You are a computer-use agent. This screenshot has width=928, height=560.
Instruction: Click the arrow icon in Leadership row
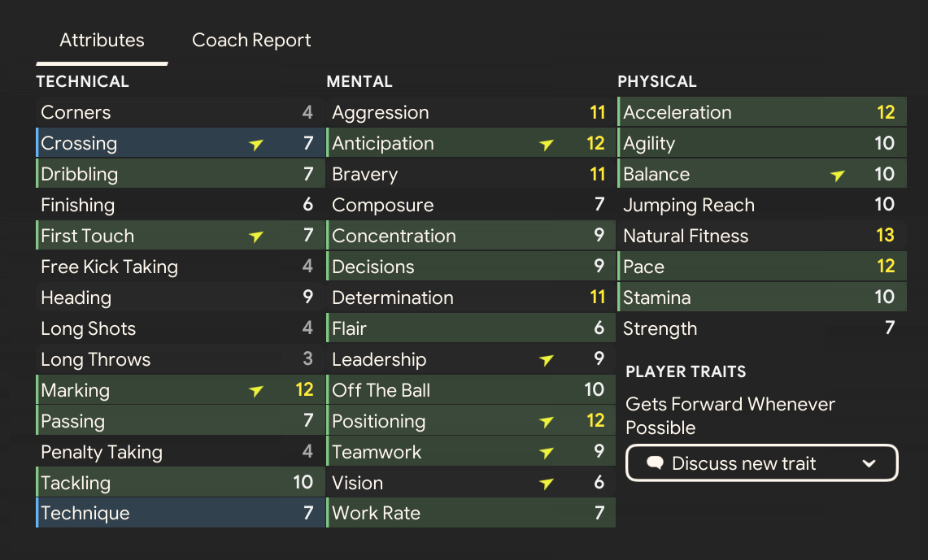(x=547, y=360)
